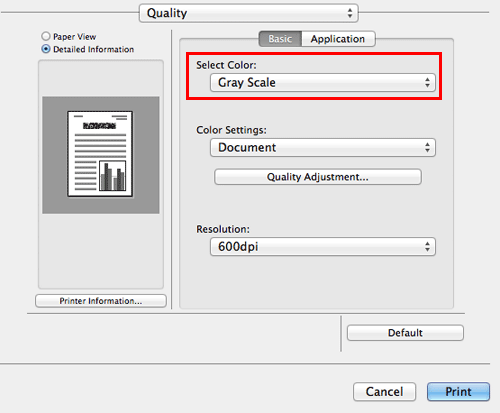Switch to the Basic tab
The height and width of the screenshot is (413, 500).
280,39
